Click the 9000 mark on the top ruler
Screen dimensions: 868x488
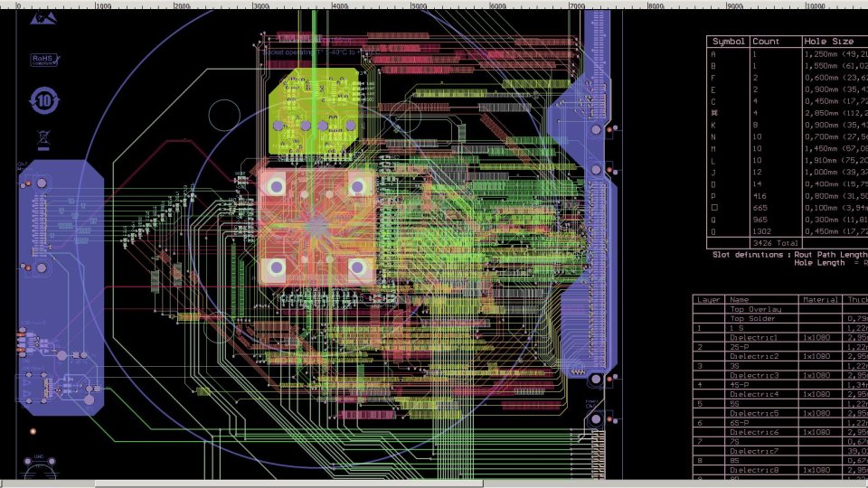coord(734,6)
